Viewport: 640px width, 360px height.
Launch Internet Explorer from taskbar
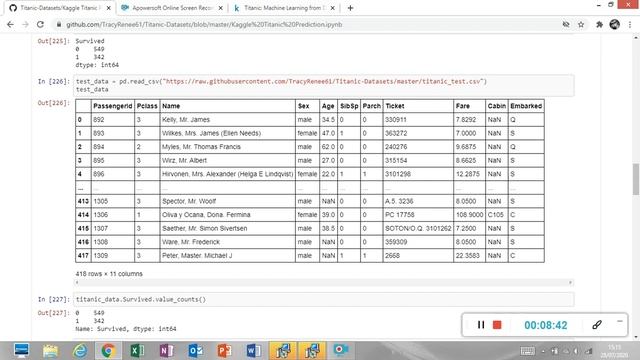(x=80, y=351)
